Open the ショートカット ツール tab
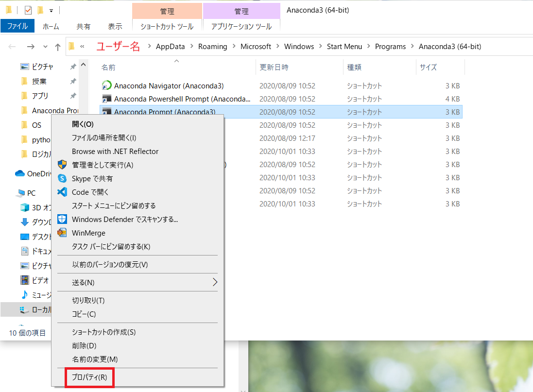Image resolution: width=533 pixels, height=392 pixels. pyautogui.click(x=167, y=27)
